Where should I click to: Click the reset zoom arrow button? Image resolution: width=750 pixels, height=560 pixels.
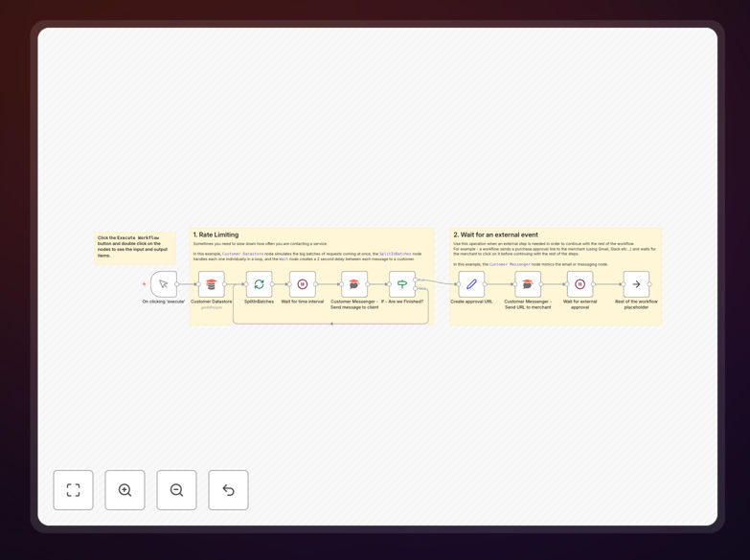pyautogui.click(x=228, y=490)
